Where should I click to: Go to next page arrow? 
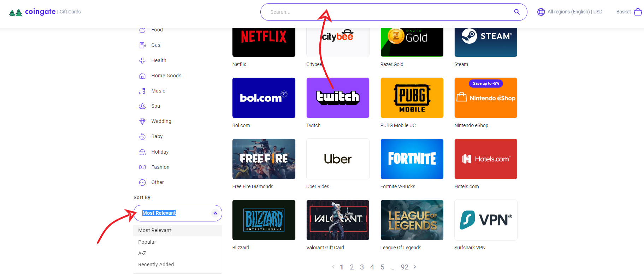click(415, 267)
